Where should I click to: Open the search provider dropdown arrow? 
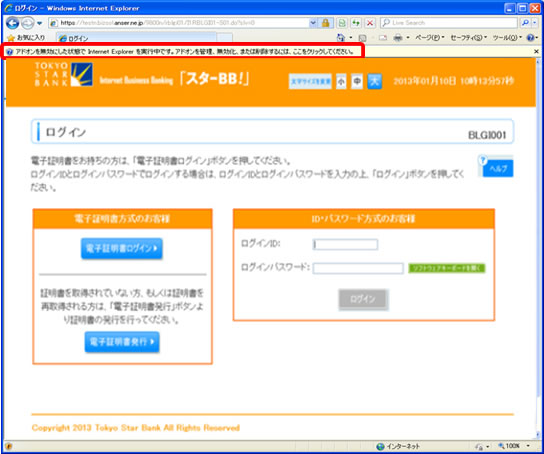534,23
